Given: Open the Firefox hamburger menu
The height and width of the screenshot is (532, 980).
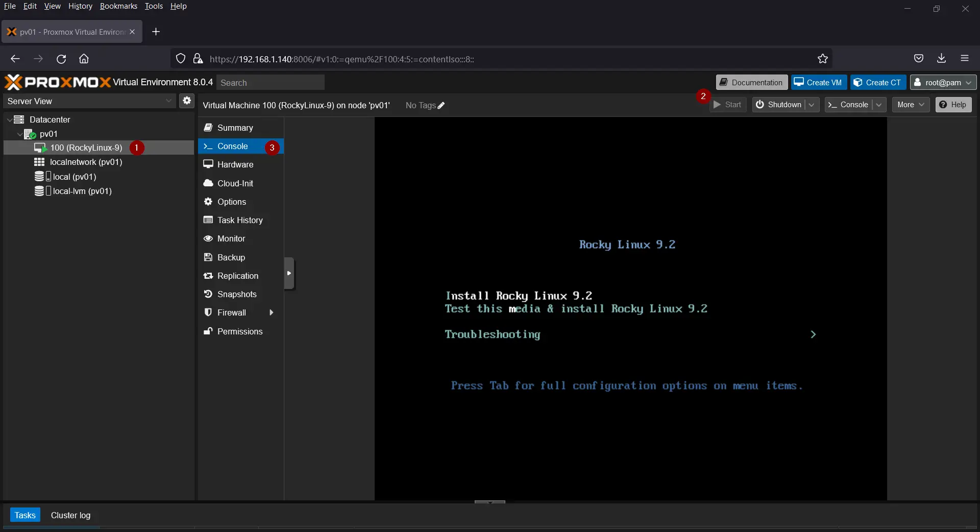Looking at the screenshot, I should (965, 59).
